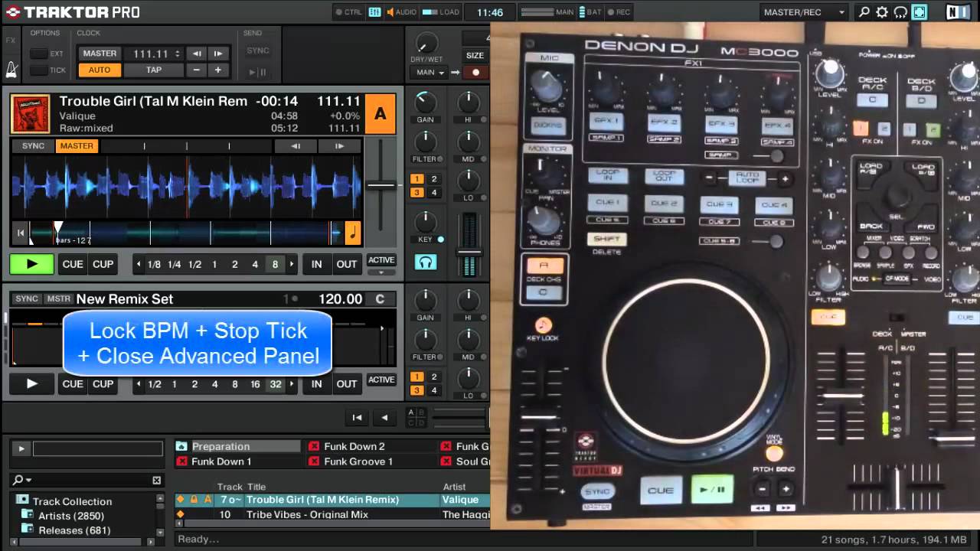This screenshot has width=980, height=551.
Task: Click Deck A channel volume fader
Action: 469,250
